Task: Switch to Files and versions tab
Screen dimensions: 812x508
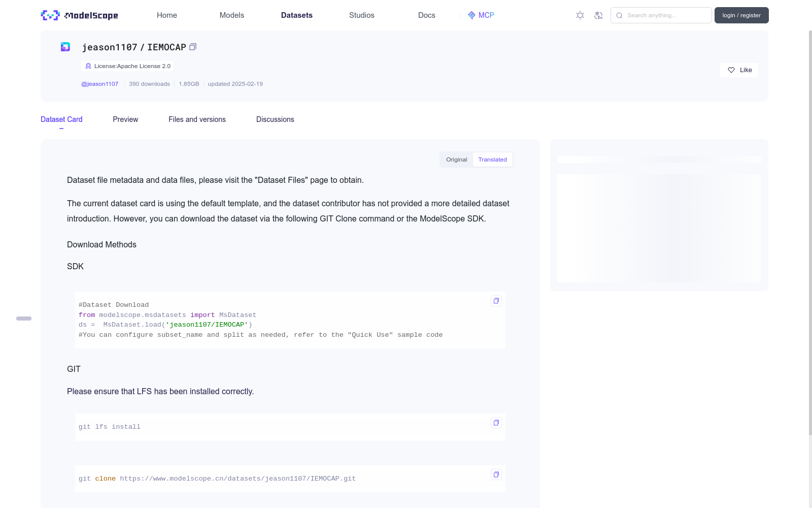Action: (197, 119)
